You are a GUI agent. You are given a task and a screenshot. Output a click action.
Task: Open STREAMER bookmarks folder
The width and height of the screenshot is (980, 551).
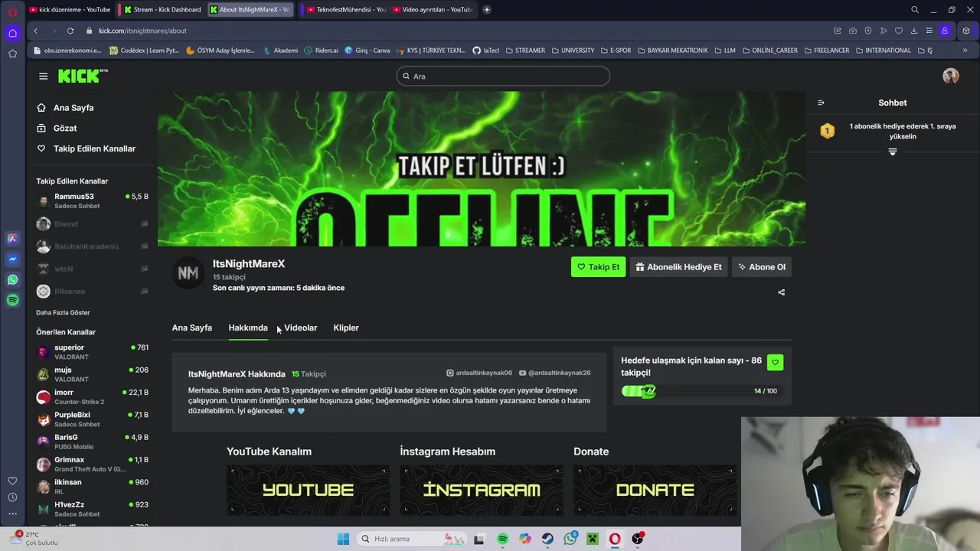click(524, 51)
